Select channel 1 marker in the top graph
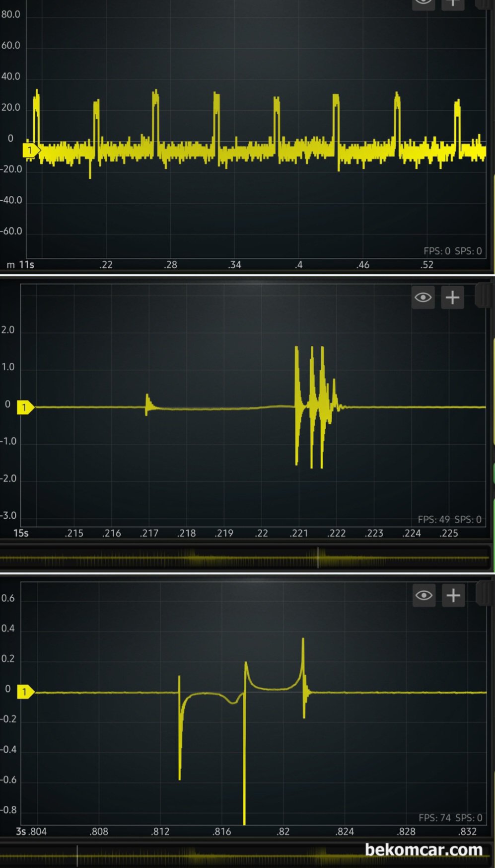The image size is (495, 868). pos(30,150)
